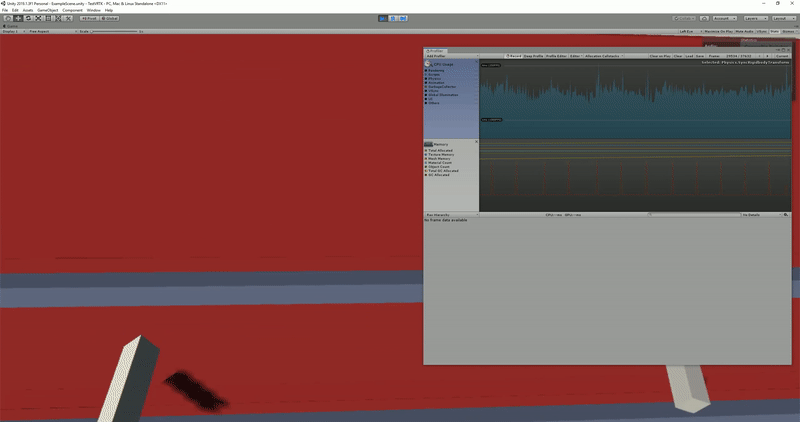
Task: Open the Raw Hierarchy view dropdown
Action: coord(452,215)
